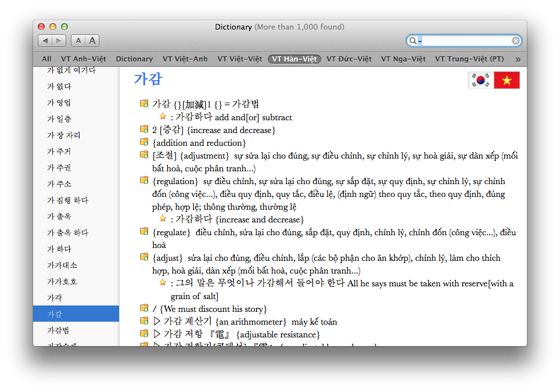This screenshot has width=560, height=392.
Task: Click bullet icon beside [조절] {adjustment}
Action: click(x=144, y=154)
